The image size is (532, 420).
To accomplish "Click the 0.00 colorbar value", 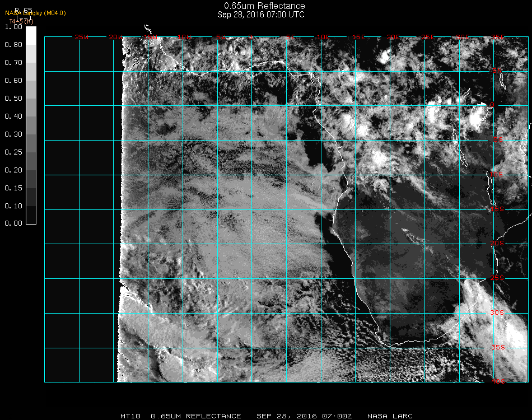I will [x=13, y=223].
